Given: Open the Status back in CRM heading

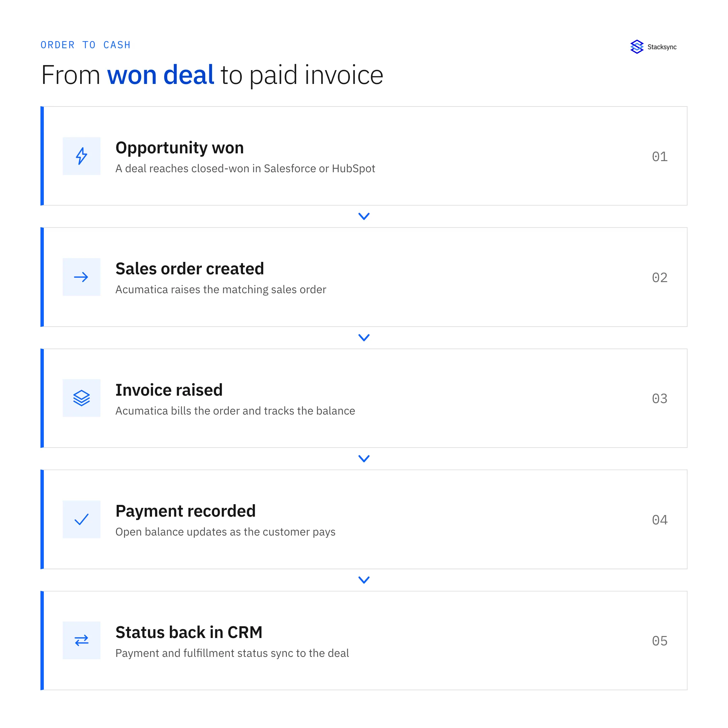Looking at the screenshot, I should (189, 632).
